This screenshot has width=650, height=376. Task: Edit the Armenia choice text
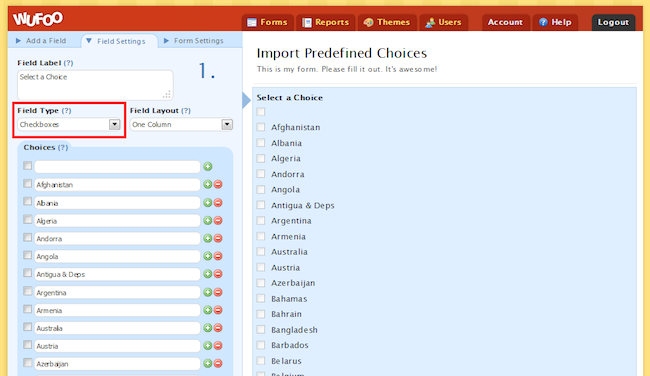click(x=117, y=310)
